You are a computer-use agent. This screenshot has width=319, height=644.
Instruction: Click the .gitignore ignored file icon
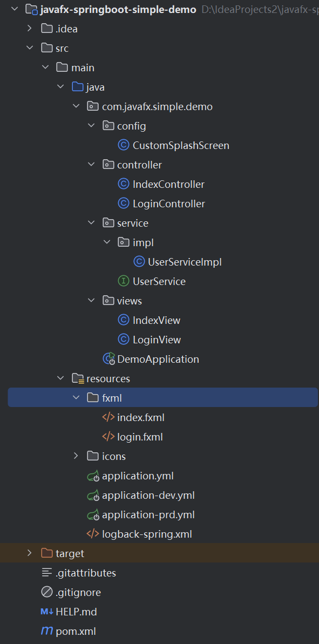[46, 592]
